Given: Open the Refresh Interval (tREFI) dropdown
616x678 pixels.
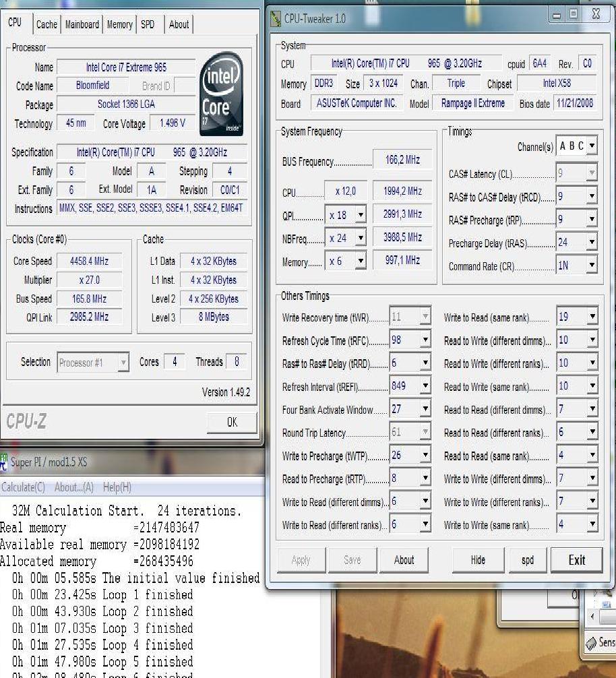Looking at the screenshot, I should click(425, 386).
